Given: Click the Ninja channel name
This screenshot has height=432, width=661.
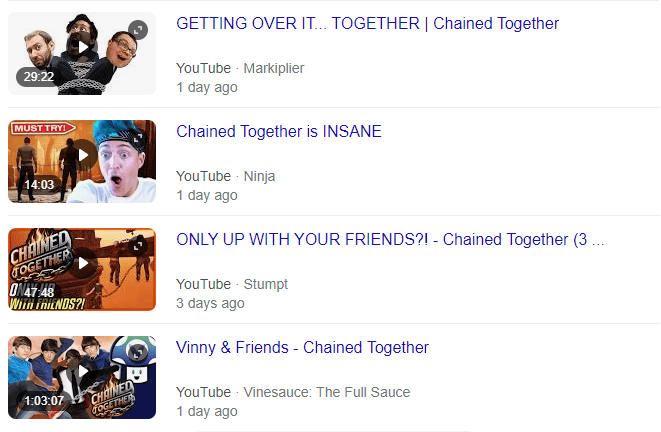Looking at the screenshot, I should click(x=259, y=176).
